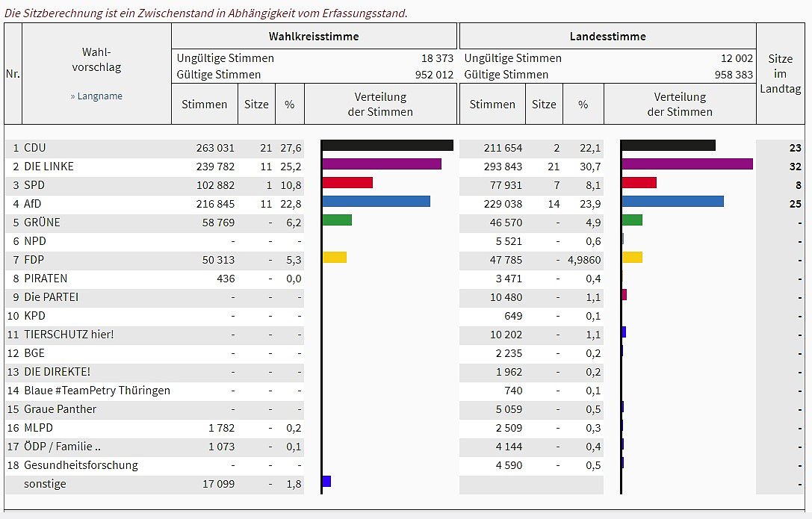Click the TIERSCHUTZ hier! party name
The image size is (812, 519).
pyautogui.click(x=69, y=335)
